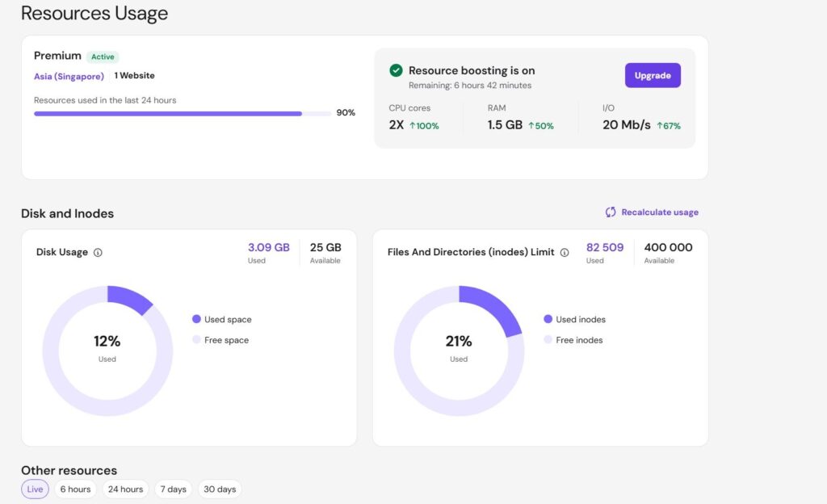Click the Free inodes legend dot

point(548,340)
